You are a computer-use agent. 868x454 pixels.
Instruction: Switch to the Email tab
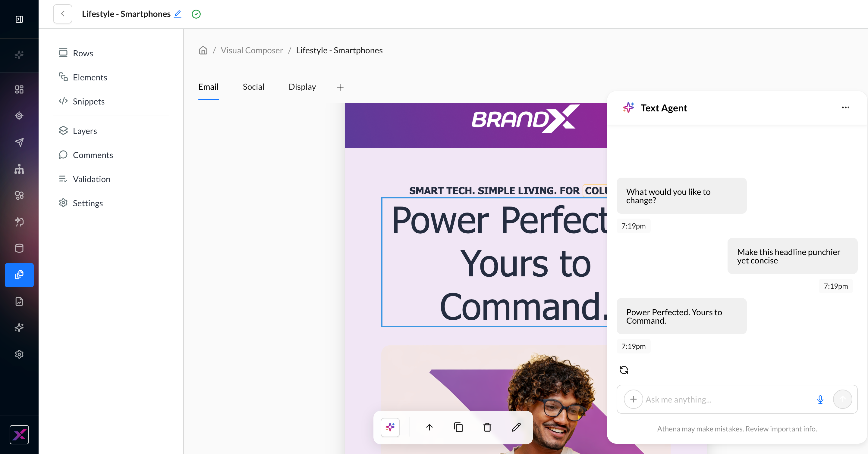pyautogui.click(x=208, y=87)
